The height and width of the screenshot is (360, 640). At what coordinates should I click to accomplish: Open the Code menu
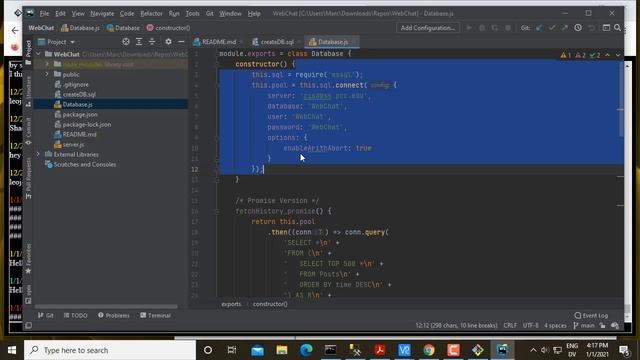point(127,13)
